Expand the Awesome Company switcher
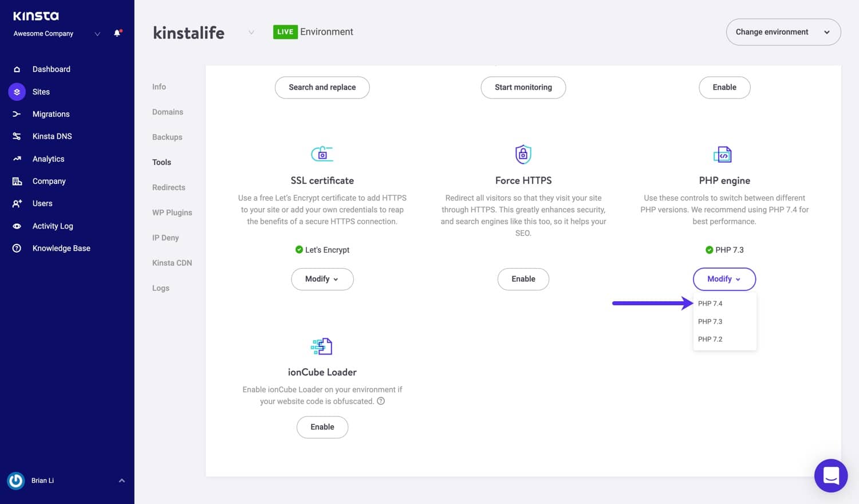This screenshot has width=859, height=504. tap(97, 34)
